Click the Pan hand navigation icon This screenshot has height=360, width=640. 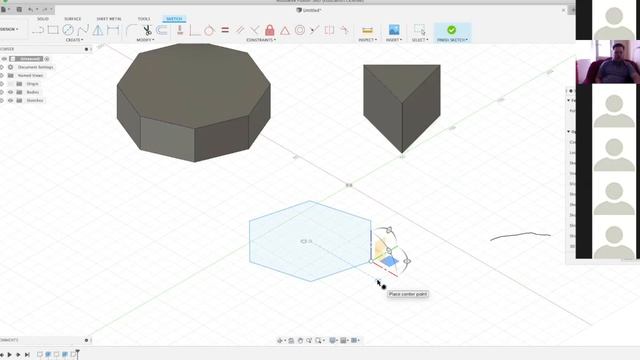click(300, 340)
